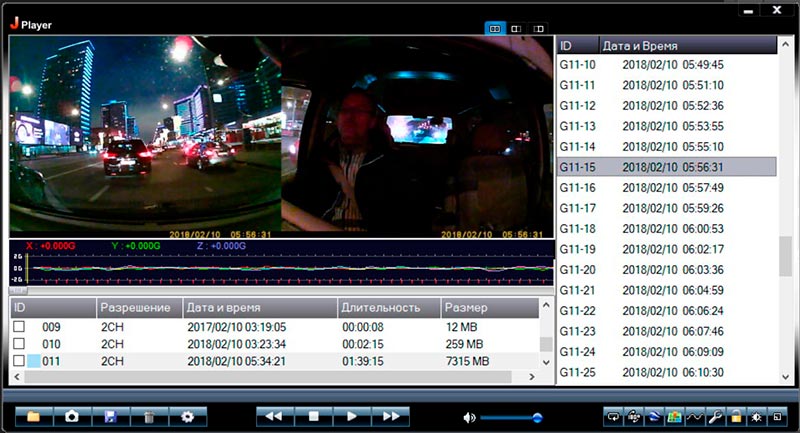Click the rewind button
The width and height of the screenshot is (800, 433).
(x=273, y=416)
